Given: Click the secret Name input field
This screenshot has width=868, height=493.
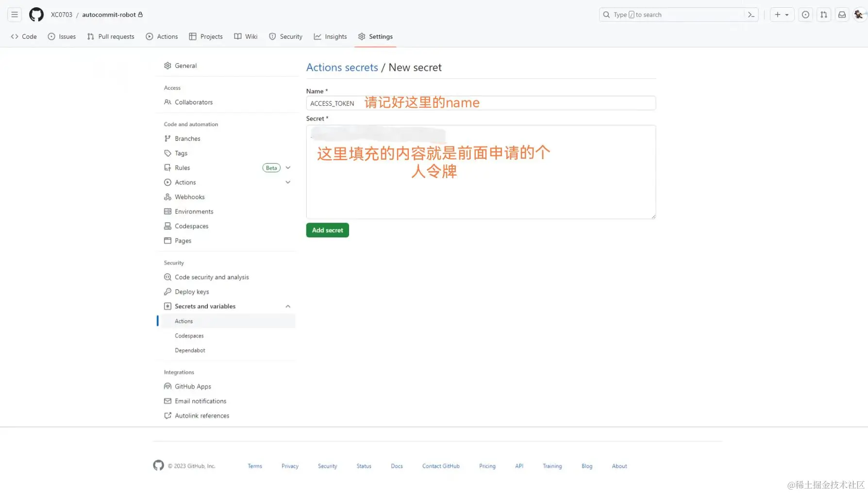Looking at the screenshot, I should tap(481, 103).
